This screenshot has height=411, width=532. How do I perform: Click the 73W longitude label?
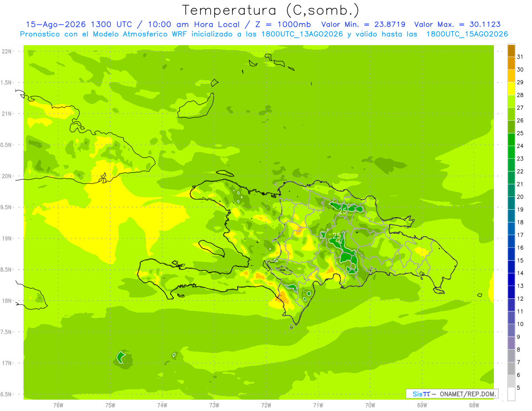(x=214, y=405)
